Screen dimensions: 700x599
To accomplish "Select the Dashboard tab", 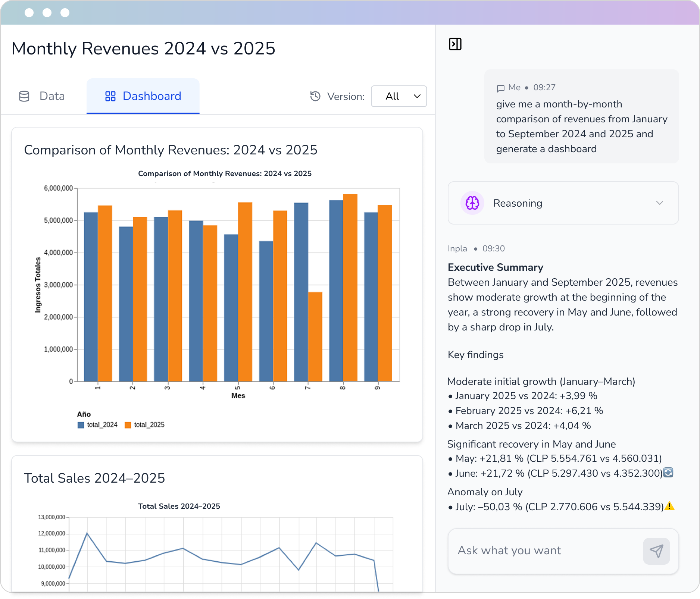I will 143,96.
